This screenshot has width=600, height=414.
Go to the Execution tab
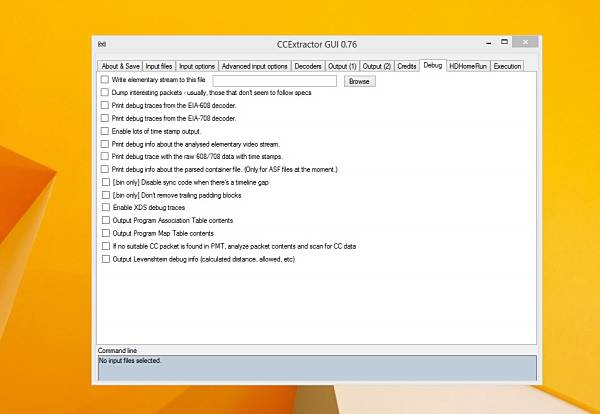coord(507,66)
